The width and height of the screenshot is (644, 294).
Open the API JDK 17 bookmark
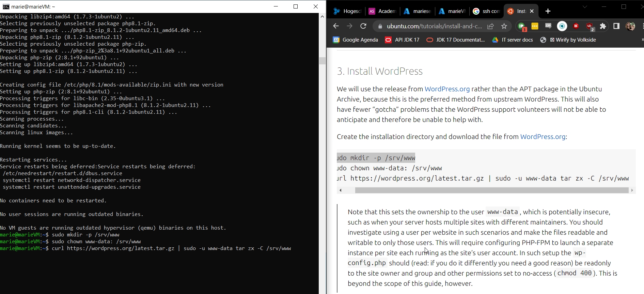[x=402, y=40]
